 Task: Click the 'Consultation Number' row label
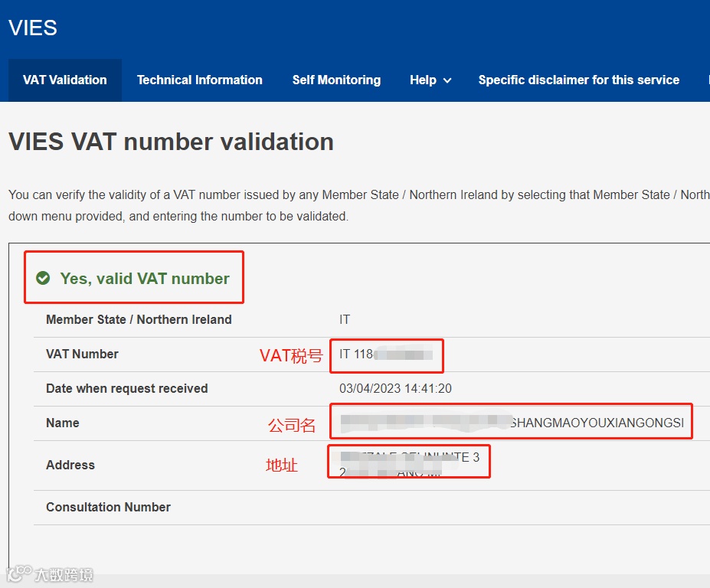(x=108, y=507)
